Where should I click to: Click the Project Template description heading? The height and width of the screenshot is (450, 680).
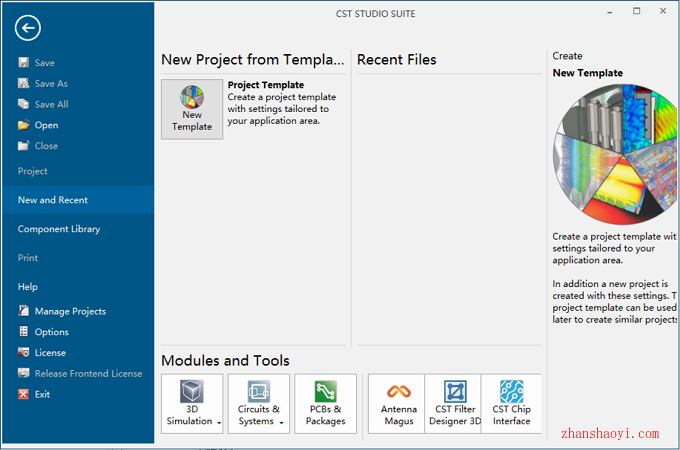[x=266, y=85]
